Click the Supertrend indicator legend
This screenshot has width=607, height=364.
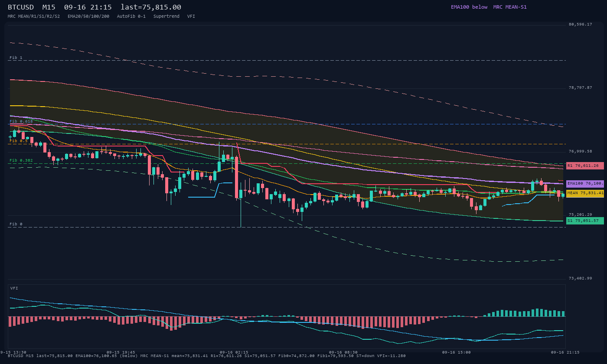pos(166,16)
